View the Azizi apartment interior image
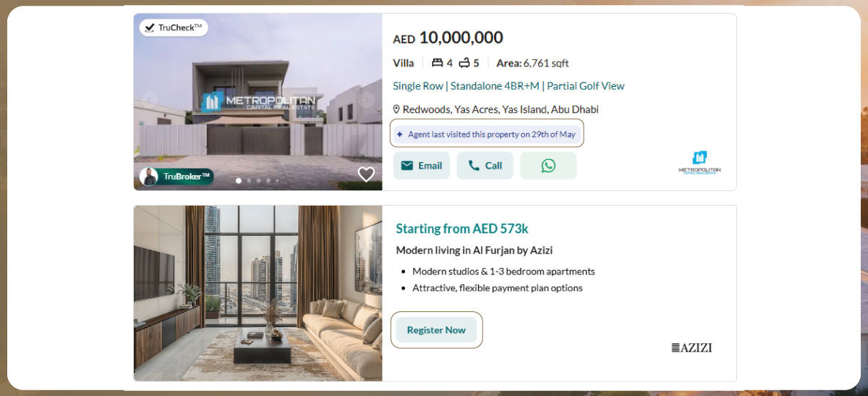868x396 pixels. click(258, 293)
